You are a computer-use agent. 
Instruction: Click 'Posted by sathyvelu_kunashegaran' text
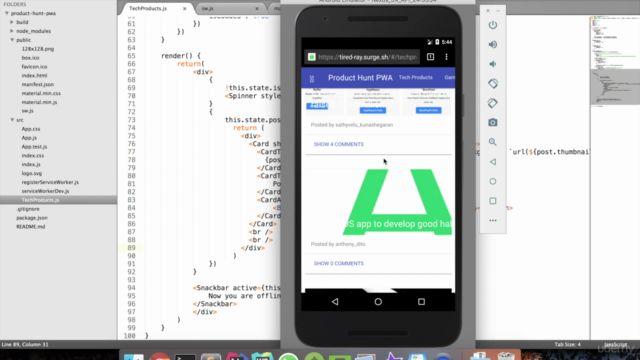(x=352, y=125)
